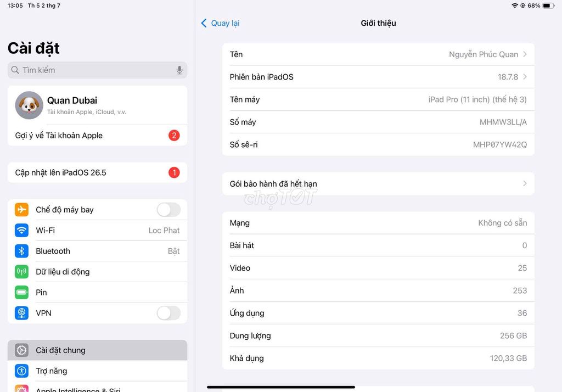Image resolution: width=562 pixels, height=392 pixels.
Task: Tap the Video count 25
Action: (522, 268)
